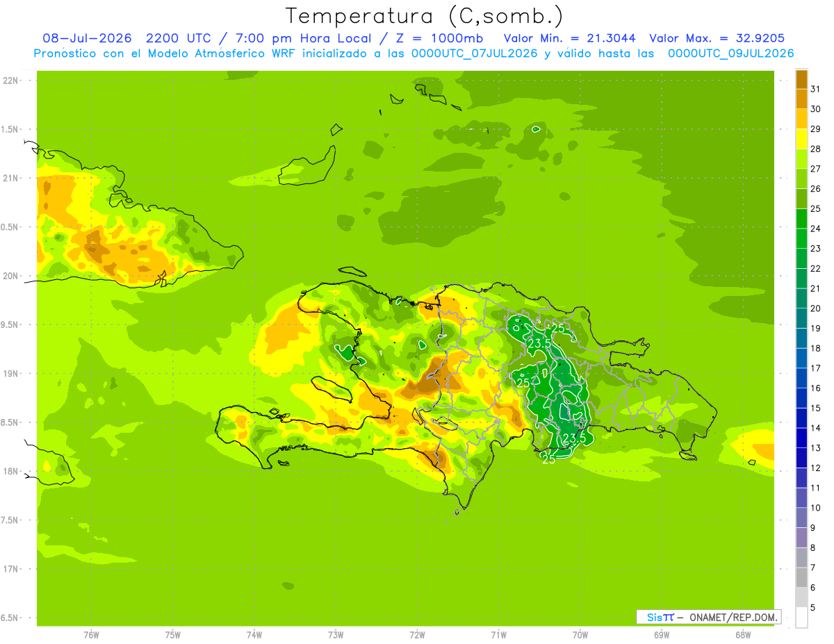Click the "ONAMET/REP.DOM." credit label
Viewport: 834px width, 644px height.
coord(735,617)
